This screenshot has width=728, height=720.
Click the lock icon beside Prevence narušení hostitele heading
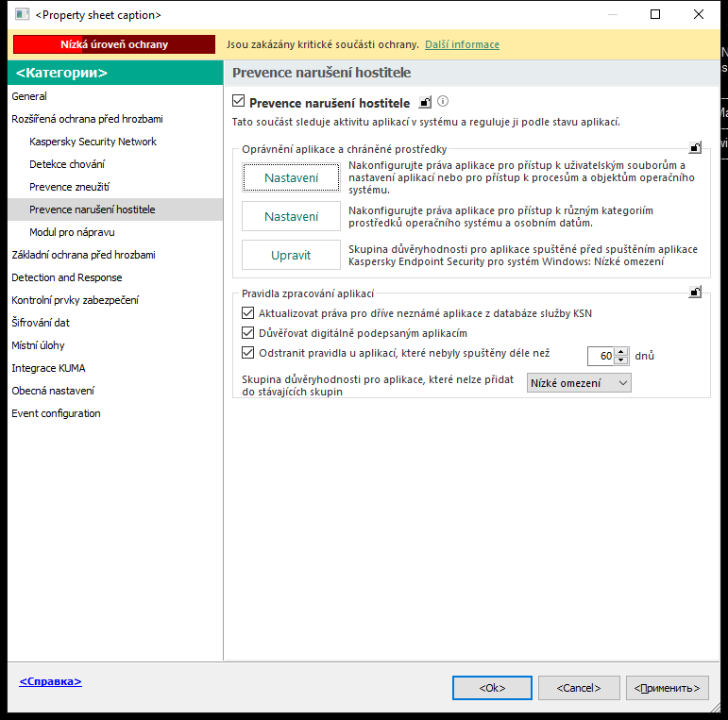[425, 102]
